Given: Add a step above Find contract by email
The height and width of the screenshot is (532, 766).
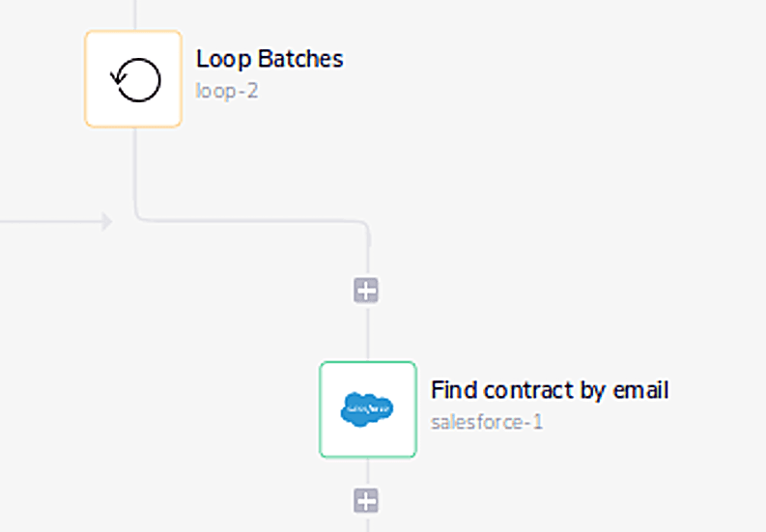Looking at the screenshot, I should (x=366, y=291).
